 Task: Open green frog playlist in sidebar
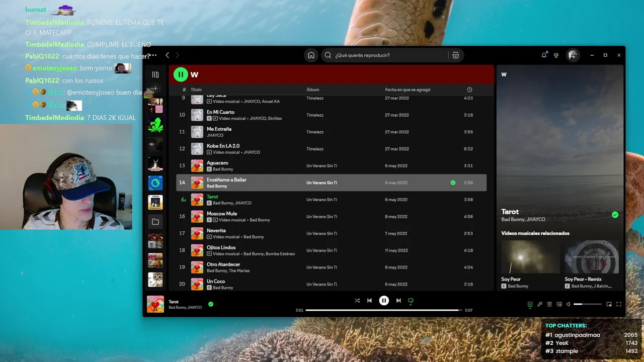tap(155, 125)
